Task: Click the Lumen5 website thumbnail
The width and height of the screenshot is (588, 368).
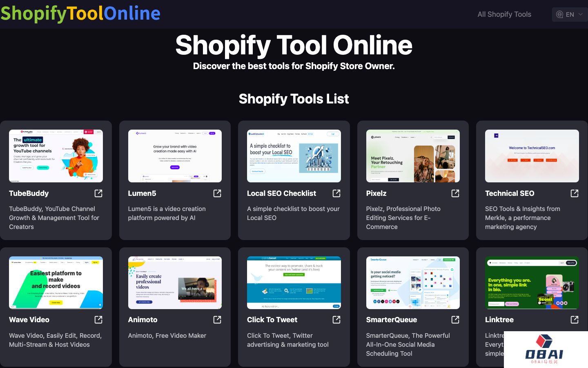Action: pyautogui.click(x=175, y=156)
